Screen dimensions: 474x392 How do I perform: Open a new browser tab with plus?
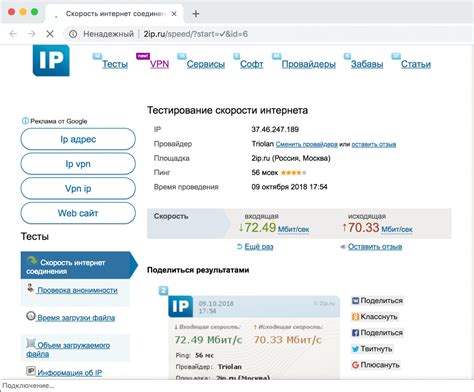196,14
